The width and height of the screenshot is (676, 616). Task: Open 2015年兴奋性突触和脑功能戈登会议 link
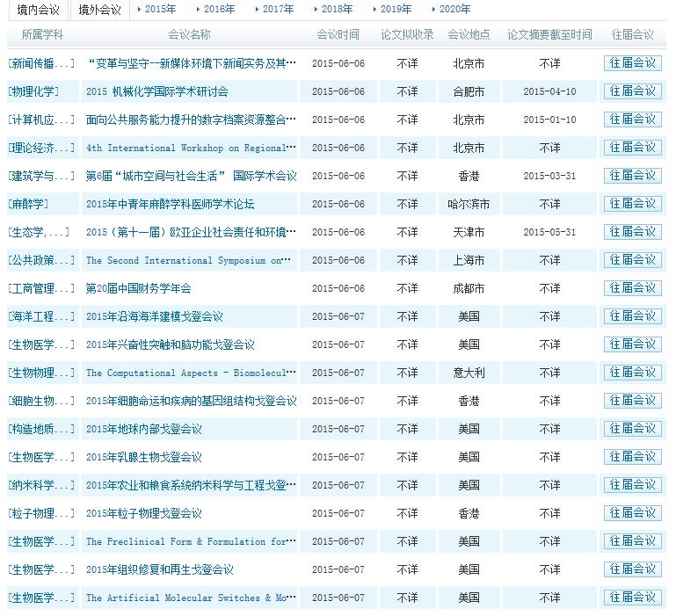(x=170, y=344)
